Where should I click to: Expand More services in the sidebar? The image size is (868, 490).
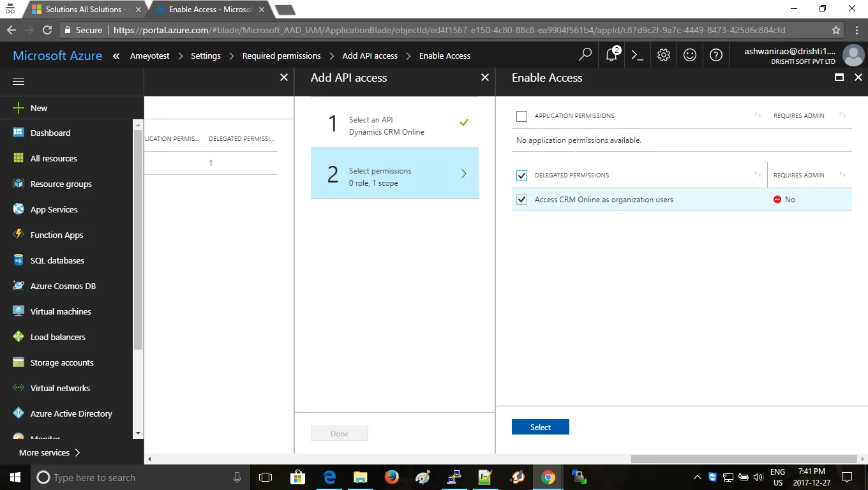coord(50,452)
